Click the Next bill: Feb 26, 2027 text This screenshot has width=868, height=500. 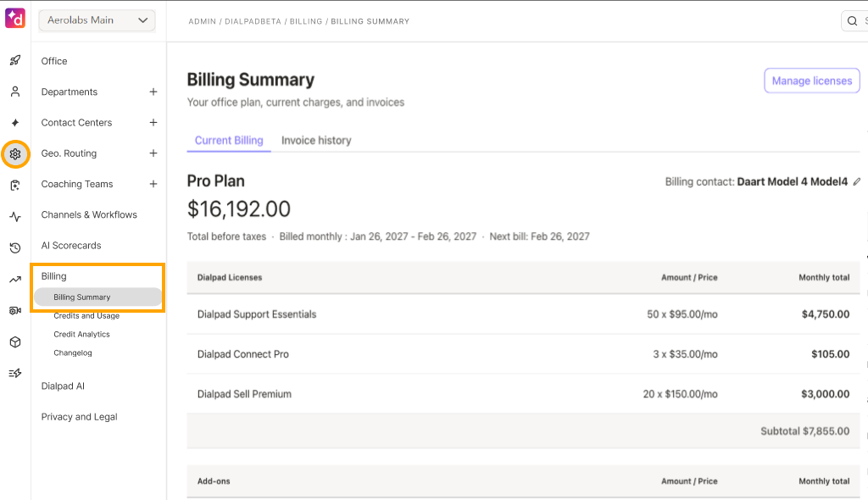pyautogui.click(x=539, y=236)
